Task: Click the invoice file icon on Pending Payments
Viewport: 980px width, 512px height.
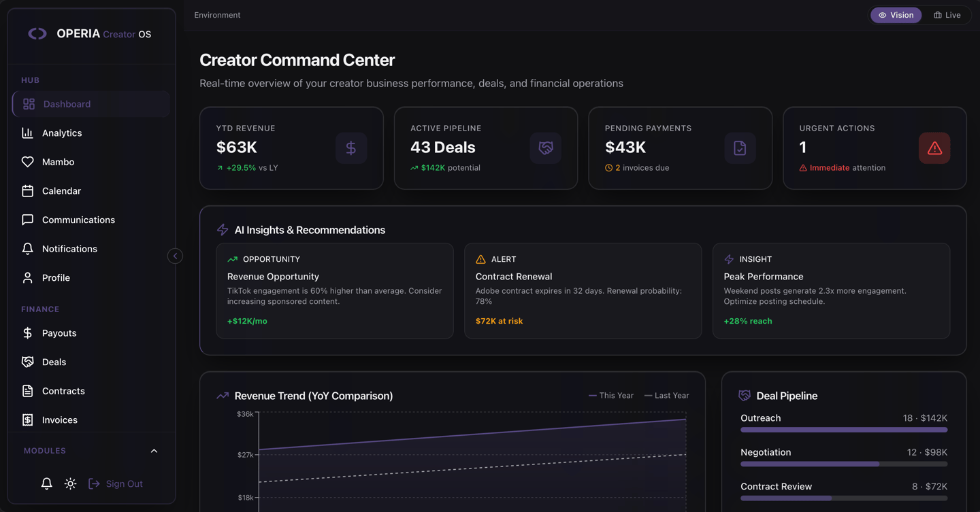Action: click(740, 148)
